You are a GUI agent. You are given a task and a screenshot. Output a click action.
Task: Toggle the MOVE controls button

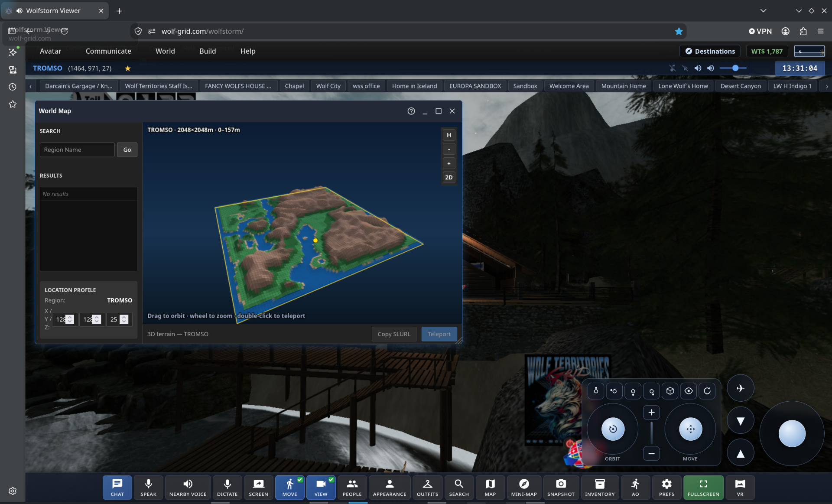click(x=289, y=488)
